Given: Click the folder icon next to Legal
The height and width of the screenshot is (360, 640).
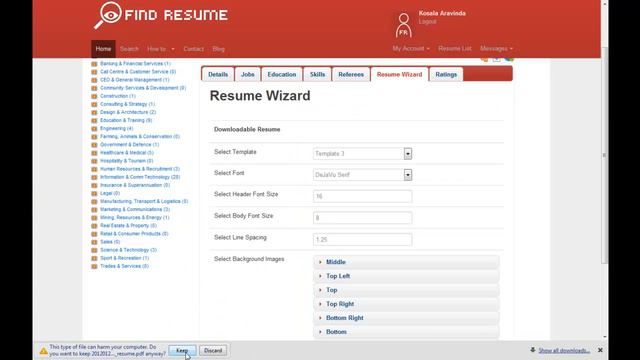Looking at the screenshot, I should (94, 193).
